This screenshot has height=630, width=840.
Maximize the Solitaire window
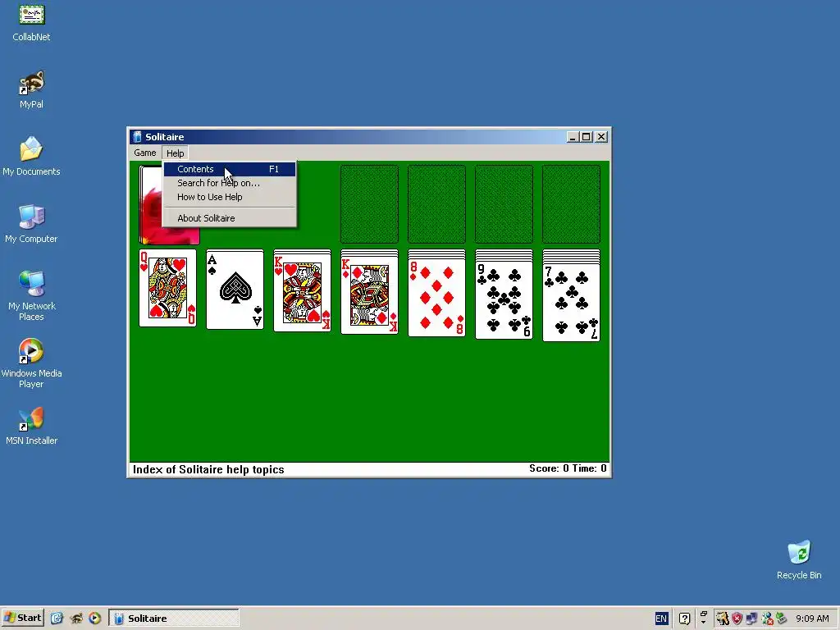586,137
